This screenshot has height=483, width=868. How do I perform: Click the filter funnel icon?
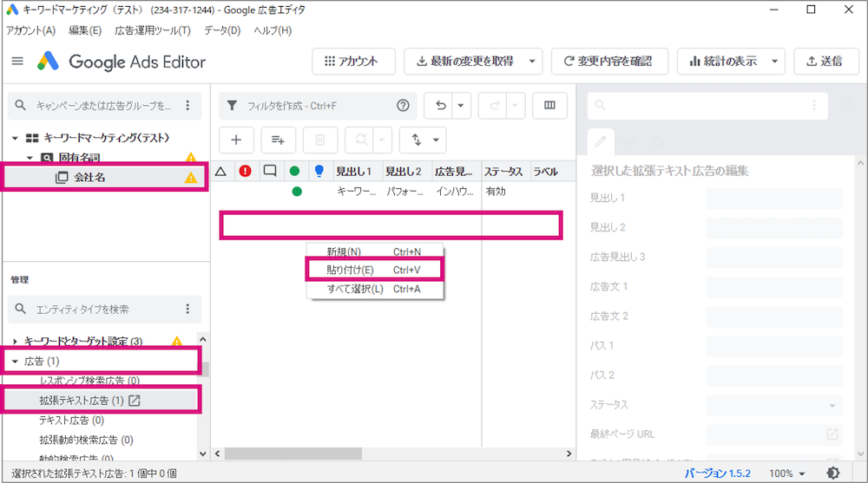pos(233,106)
